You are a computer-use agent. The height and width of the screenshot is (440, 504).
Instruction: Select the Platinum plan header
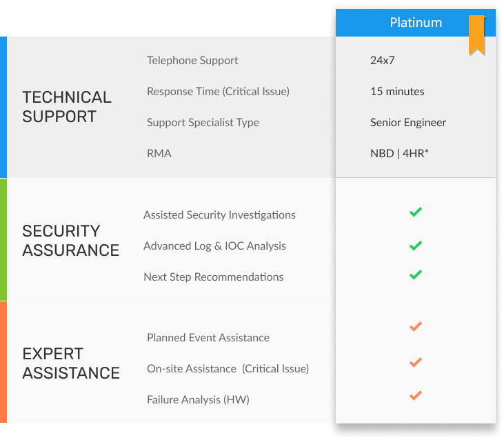[x=416, y=23]
